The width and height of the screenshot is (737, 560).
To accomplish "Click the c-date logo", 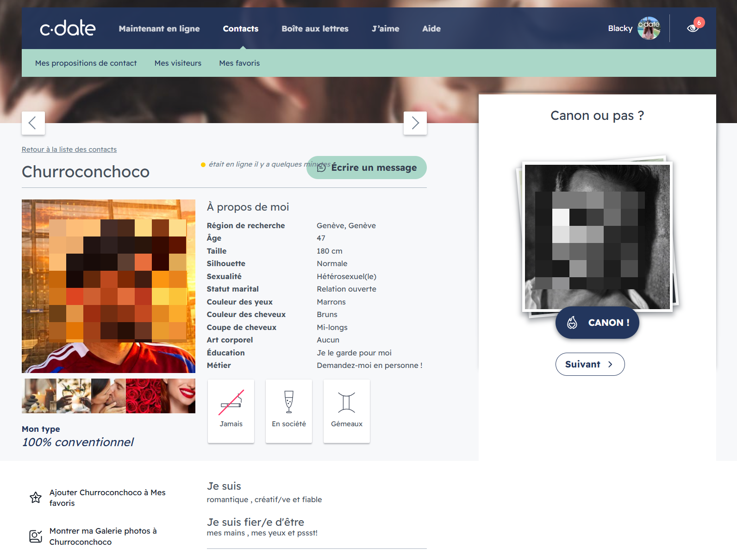I will 68,28.
